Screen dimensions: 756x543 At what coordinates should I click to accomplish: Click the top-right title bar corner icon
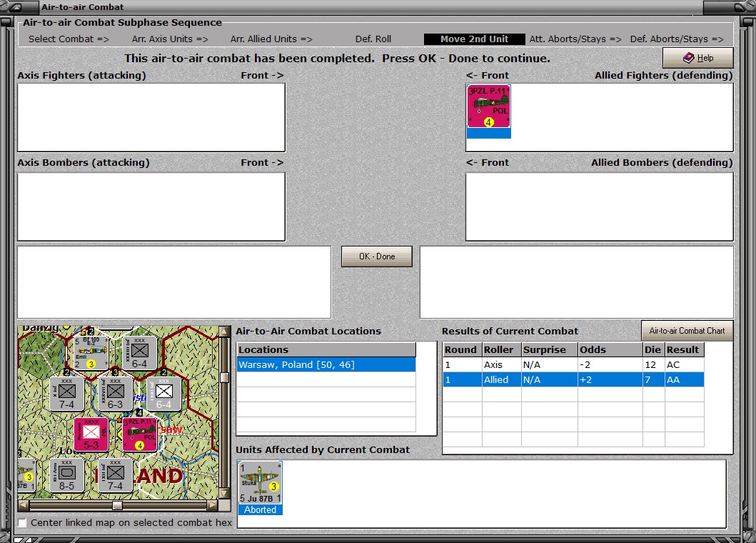(x=740, y=6)
